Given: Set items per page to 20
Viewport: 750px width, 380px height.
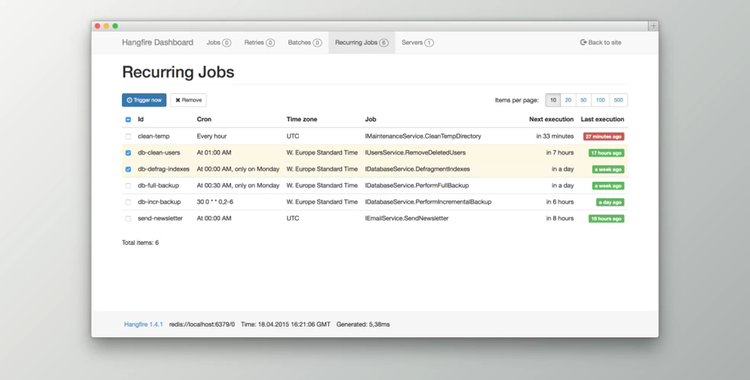Looking at the screenshot, I should (x=568, y=100).
